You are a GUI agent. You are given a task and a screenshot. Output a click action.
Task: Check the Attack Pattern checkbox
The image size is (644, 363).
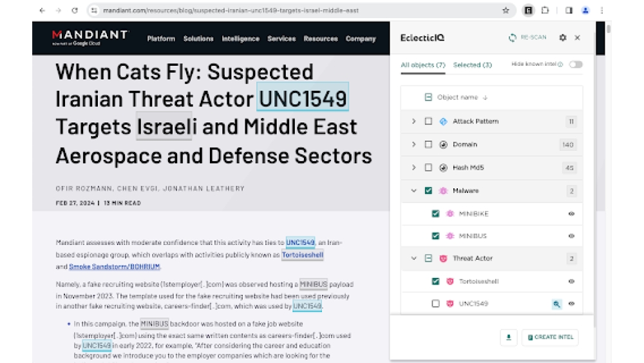(x=428, y=121)
